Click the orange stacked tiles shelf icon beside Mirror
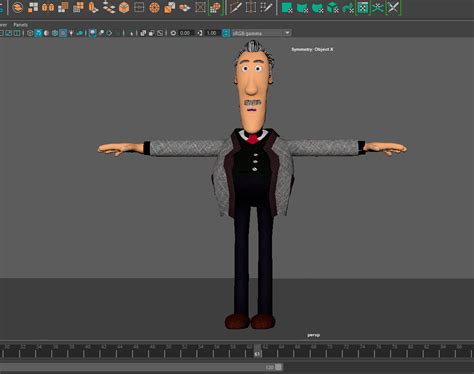This screenshot has width=474, height=374. click(63, 7)
